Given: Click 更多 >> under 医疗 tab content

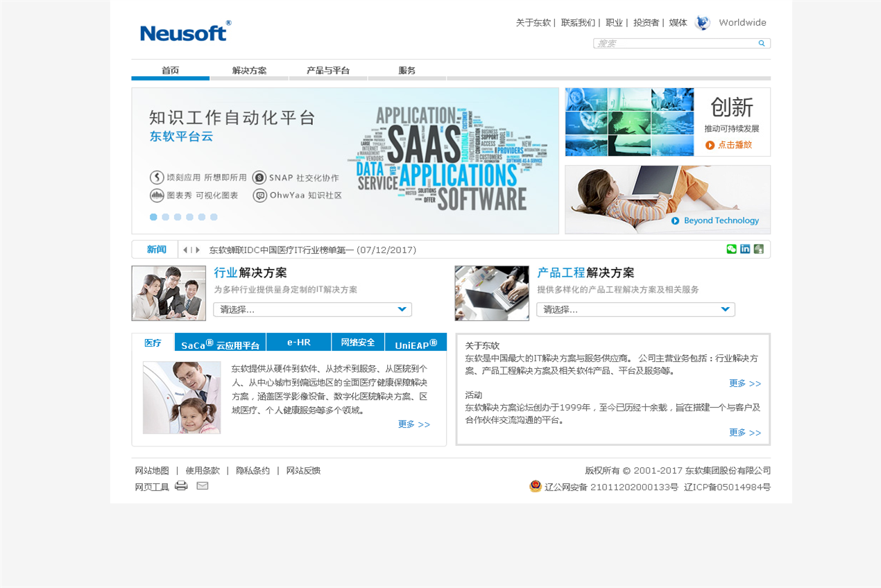Looking at the screenshot, I should click(414, 424).
